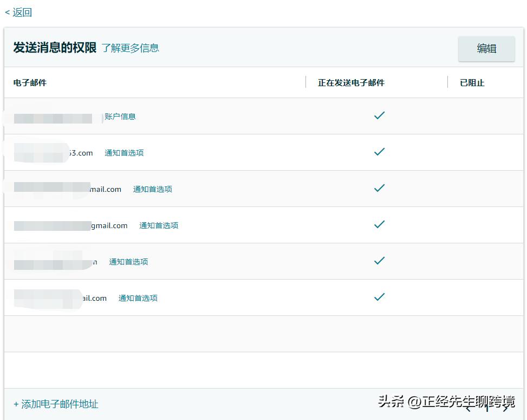The width and height of the screenshot is (527, 420).
Task: Click the back chevron beside 返回
Action: tap(6, 12)
